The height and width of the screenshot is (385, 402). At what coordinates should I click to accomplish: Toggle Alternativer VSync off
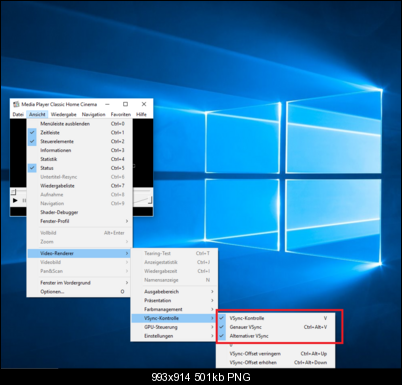click(275, 336)
